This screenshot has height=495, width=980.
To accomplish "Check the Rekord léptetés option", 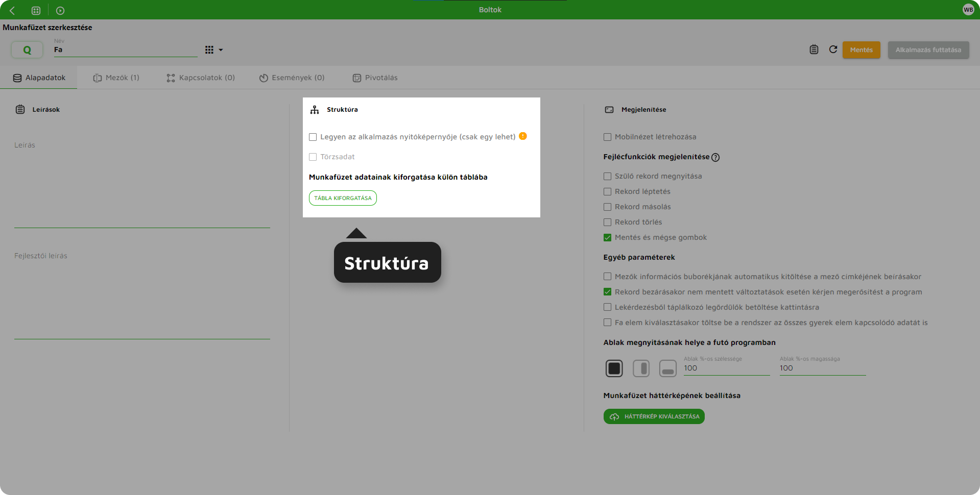I will coord(607,191).
